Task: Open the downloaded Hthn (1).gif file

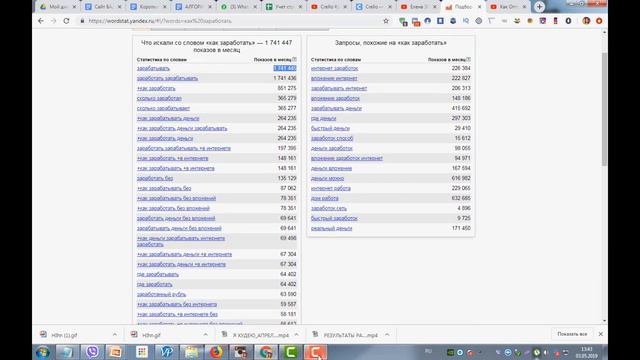Action: click(64, 335)
